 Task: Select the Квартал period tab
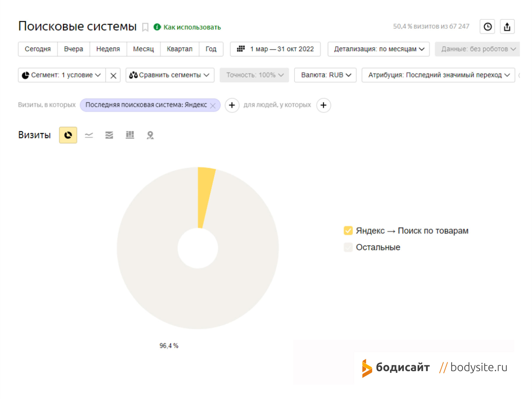click(x=180, y=49)
